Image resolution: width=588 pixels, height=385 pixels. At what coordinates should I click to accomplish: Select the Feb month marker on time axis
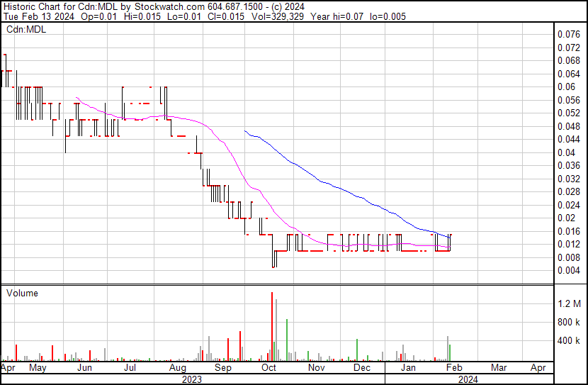coord(453,368)
